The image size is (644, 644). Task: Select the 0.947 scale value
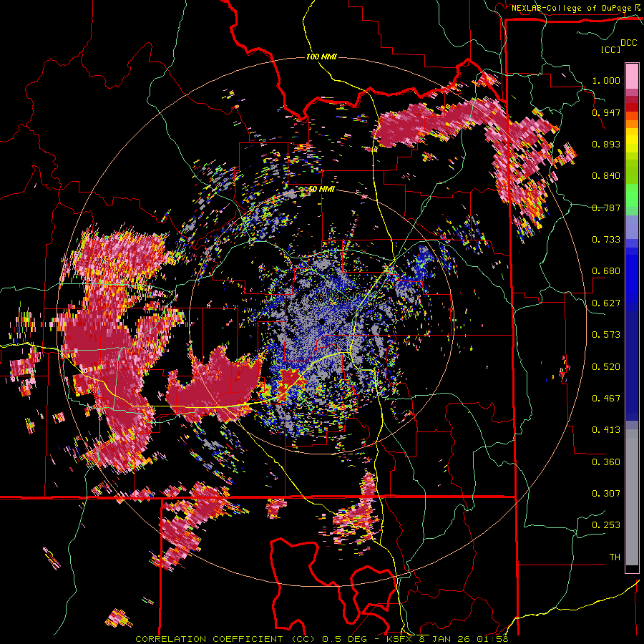(606, 112)
